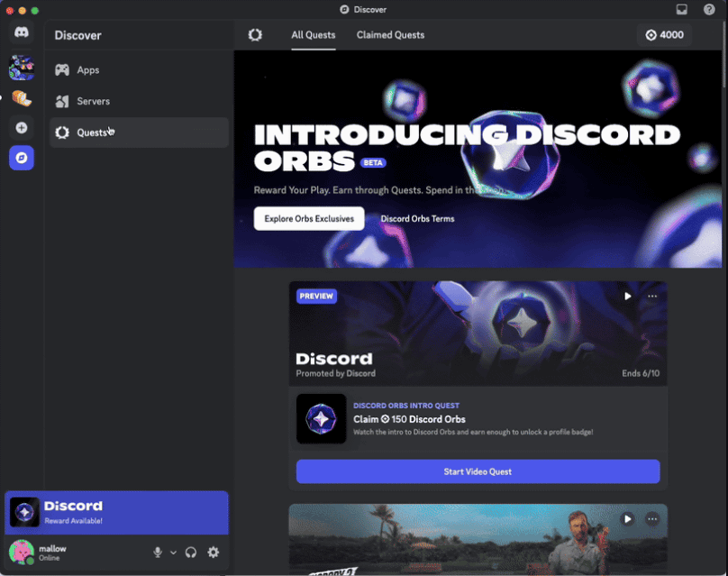The height and width of the screenshot is (576, 728).
Task: Open the Discord Reward Available banner
Action: point(116,513)
